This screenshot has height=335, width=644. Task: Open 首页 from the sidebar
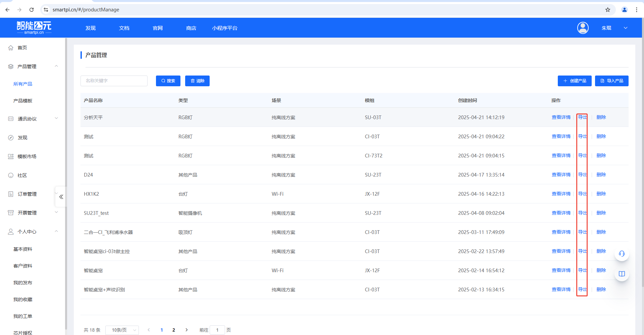22,48
